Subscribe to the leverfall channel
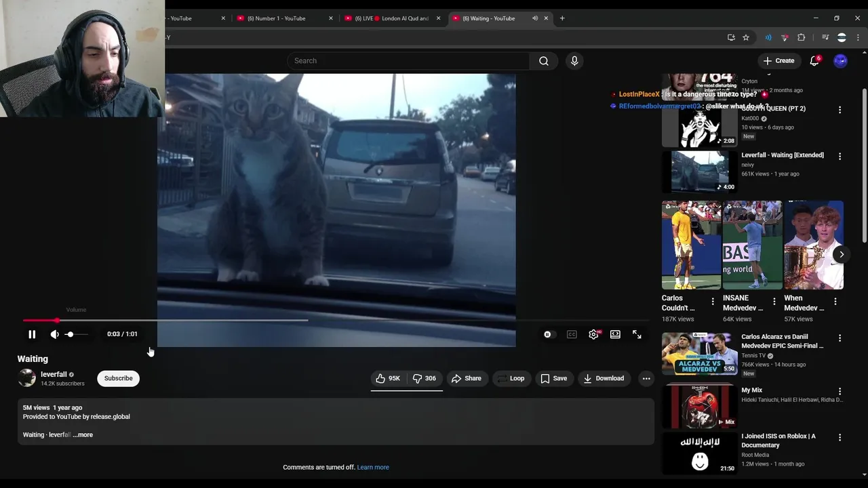 click(x=118, y=378)
